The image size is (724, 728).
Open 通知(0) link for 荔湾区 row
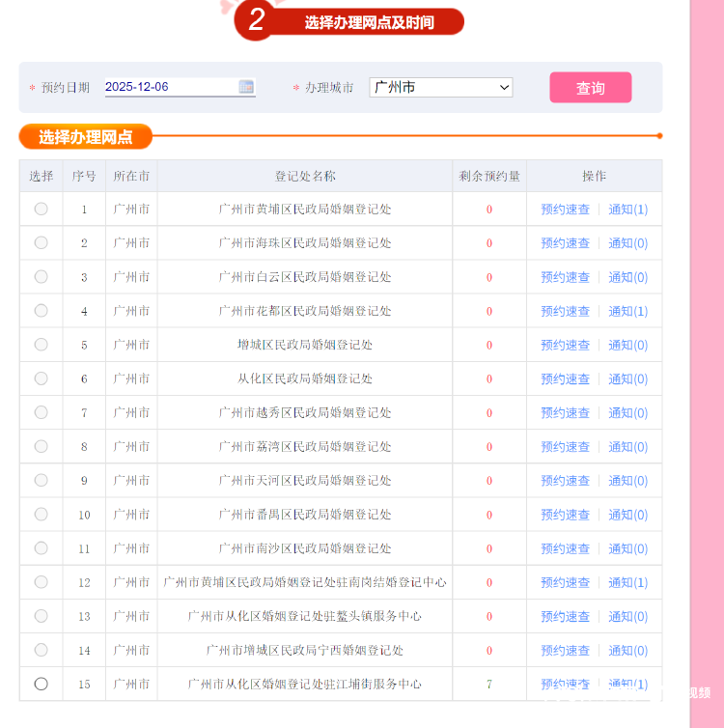pyautogui.click(x=627, y=447)
